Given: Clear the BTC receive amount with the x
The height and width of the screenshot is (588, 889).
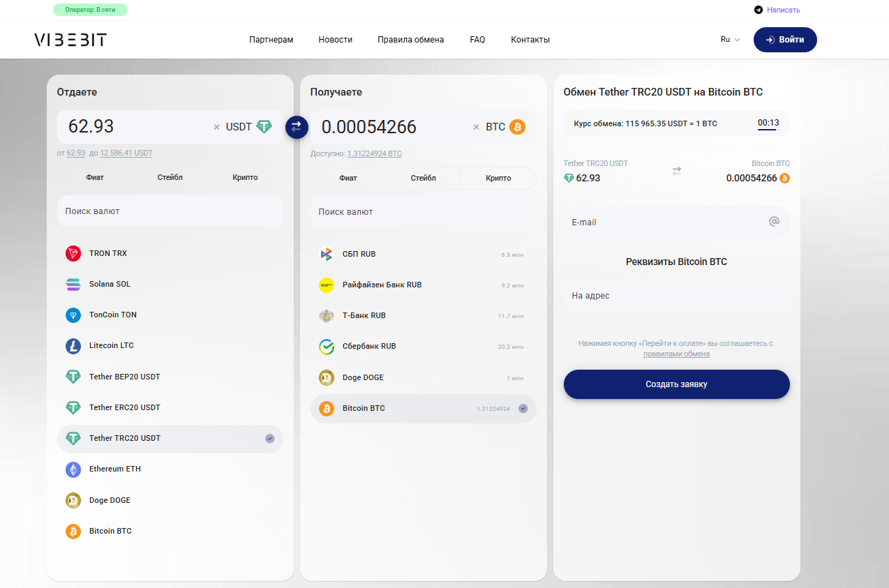Looking at the screenshot, I should pyautogui.click(x=477, y=127).
